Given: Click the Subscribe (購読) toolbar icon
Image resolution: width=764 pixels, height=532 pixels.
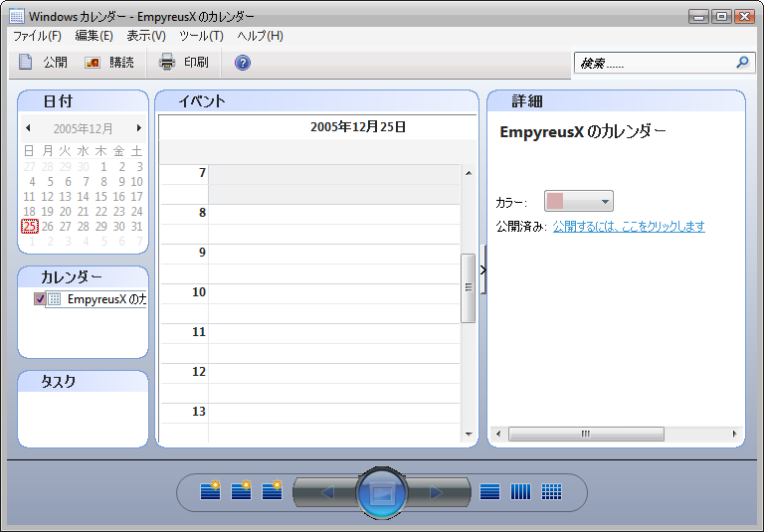Looking at the screenshot, I should [93, 63].
